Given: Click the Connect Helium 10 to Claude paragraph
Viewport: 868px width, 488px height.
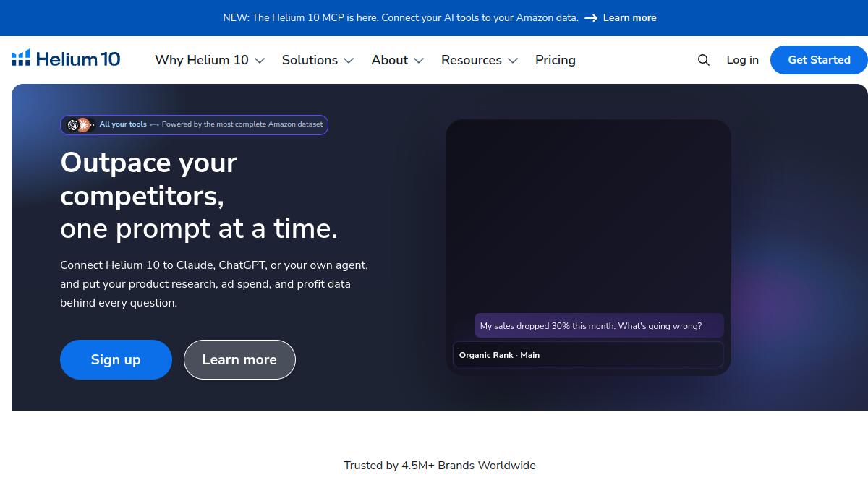Looking at the screenshot, I should click(x=214, y=284).
